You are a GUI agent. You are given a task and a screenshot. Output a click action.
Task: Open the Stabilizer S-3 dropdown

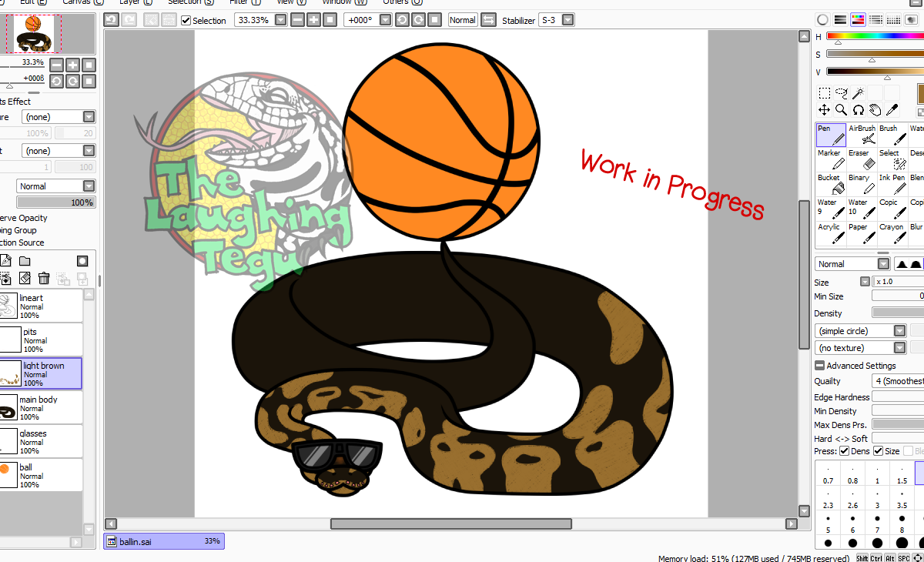click(x=567, y=20)
